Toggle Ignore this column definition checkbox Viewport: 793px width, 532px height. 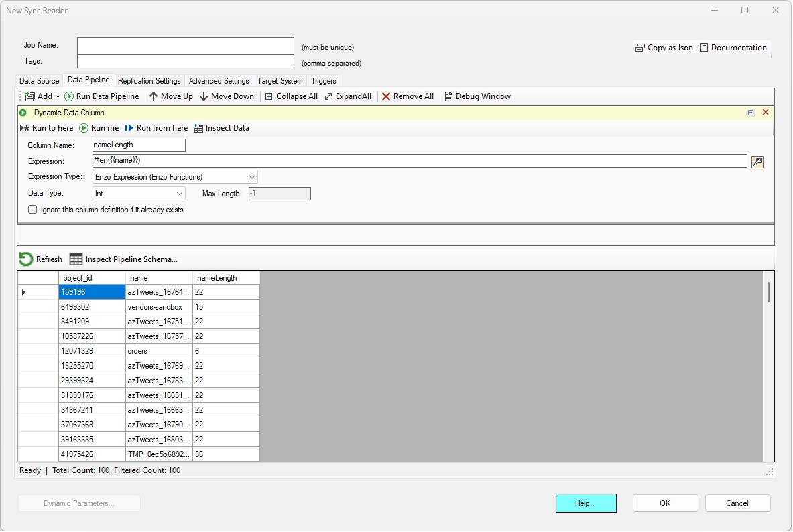pos(33,210)
